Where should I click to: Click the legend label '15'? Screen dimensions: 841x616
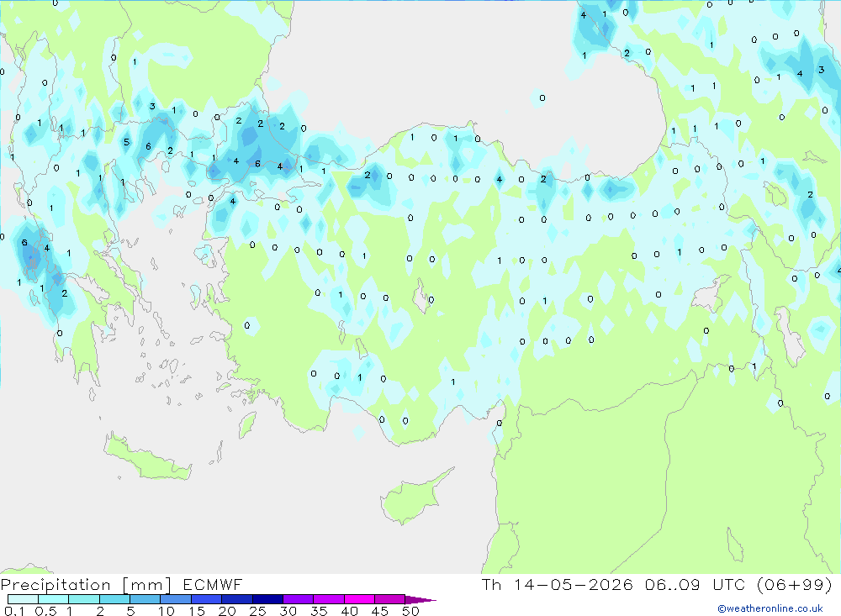click(197, 611)
